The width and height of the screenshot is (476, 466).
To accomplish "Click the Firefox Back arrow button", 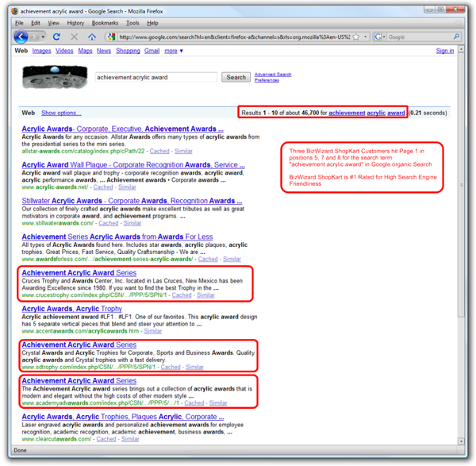I will click(21, 37).
